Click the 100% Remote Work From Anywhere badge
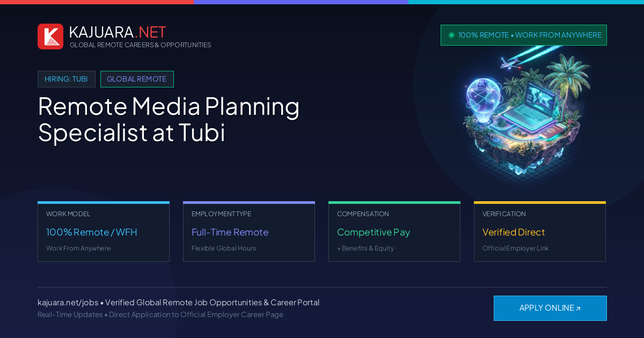644x338 pixels. [524, 35]
